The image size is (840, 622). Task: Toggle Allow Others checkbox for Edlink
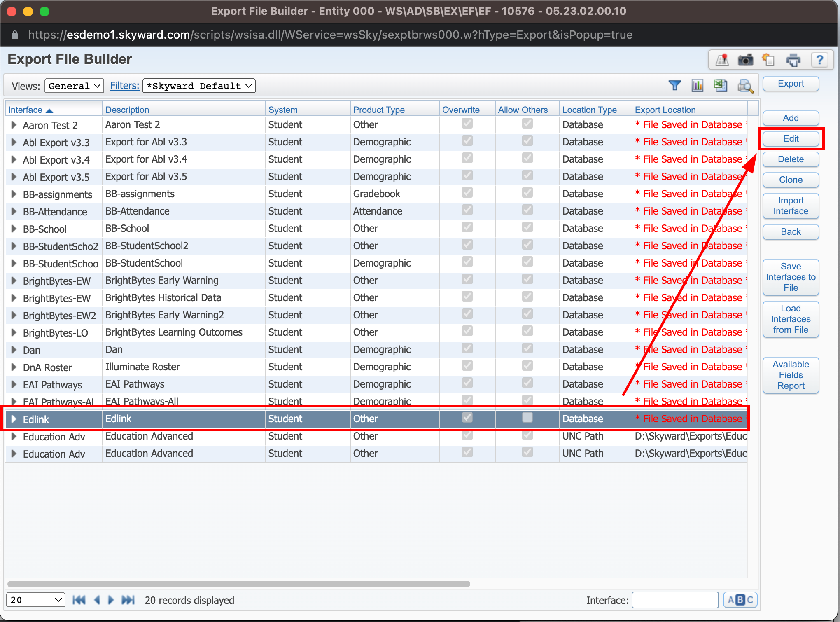[x=527, y=418]
